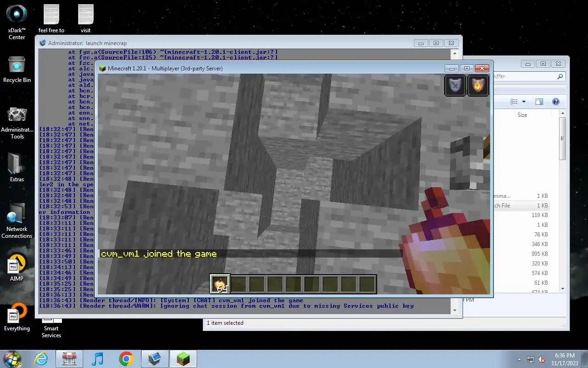Click the Fire Resistance effect icon in Minecraft
This screenshot has height=368, width=588.
pyautogui.click(x=478, y=86)
